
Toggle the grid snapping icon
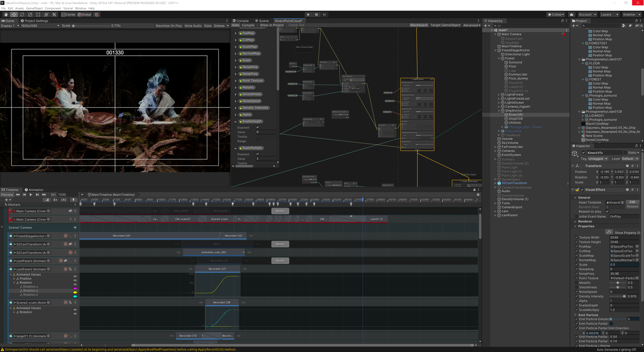click(x=97, y=15)
